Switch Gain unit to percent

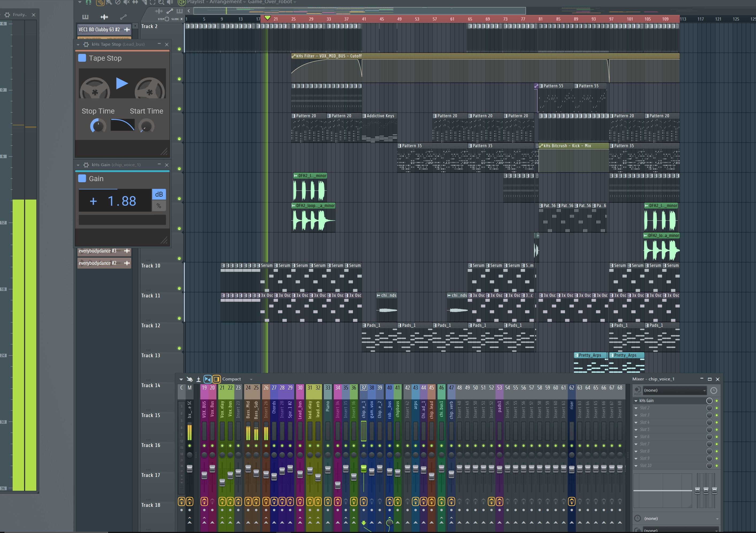tap(159, 206)
